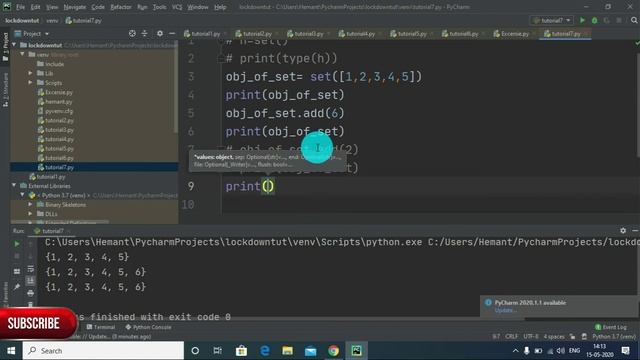Select tutorial7.py in project tree
The image size is (640, 360).
pos(59,167)
